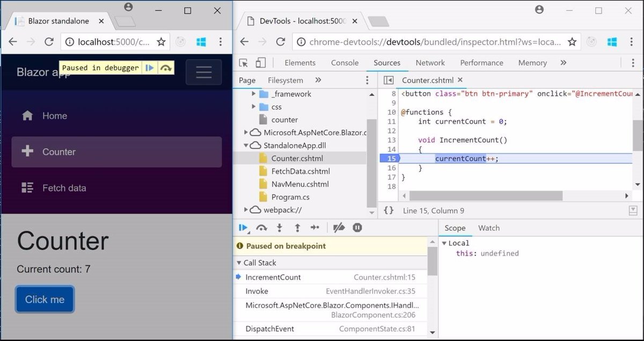Click the Click me button in Blazor app
Viewport: 644px width, 341px height.
click(45, 300)
